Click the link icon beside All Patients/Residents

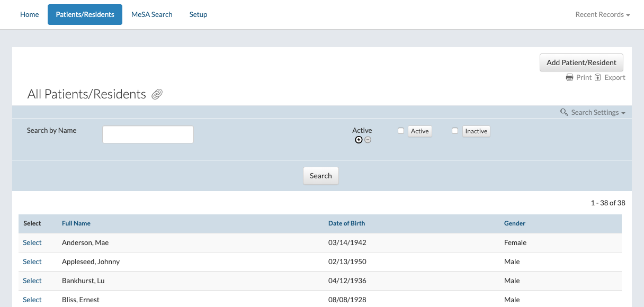click(x=157, y=95)
